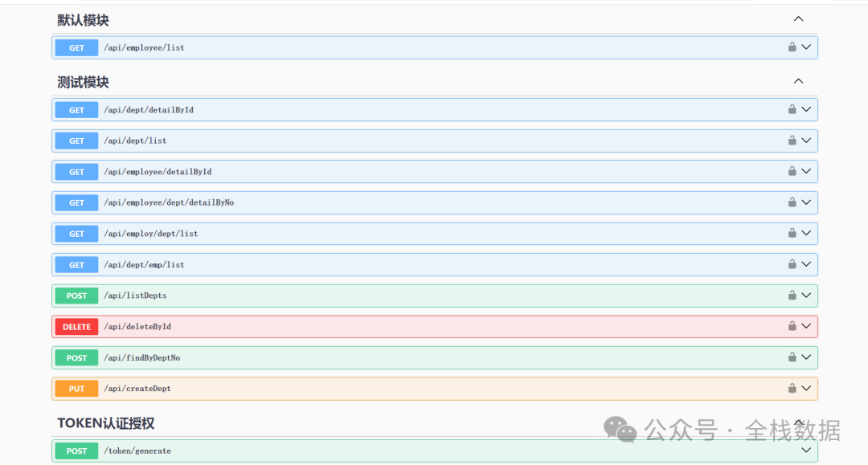868x465 pixels.
Task: Click lock icon for /api/dept/list endpoint
Action: 792,141
